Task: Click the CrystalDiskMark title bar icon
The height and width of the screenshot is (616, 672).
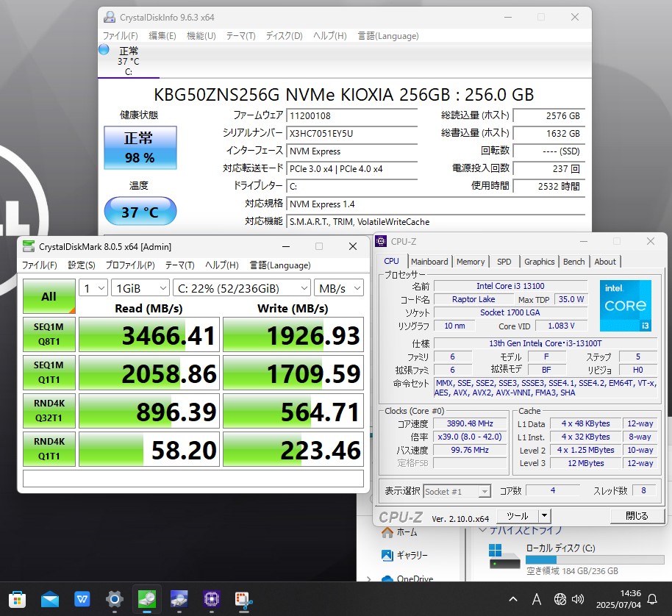Action: [29, 246]
